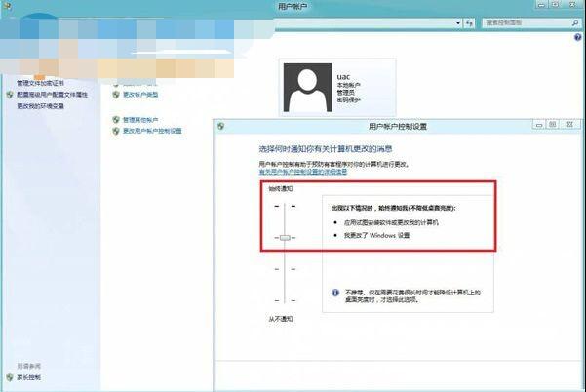This screenshot has width=586, height=392.
Task: Expand the address bar history dropdown arrow
Action: [458, 21]
